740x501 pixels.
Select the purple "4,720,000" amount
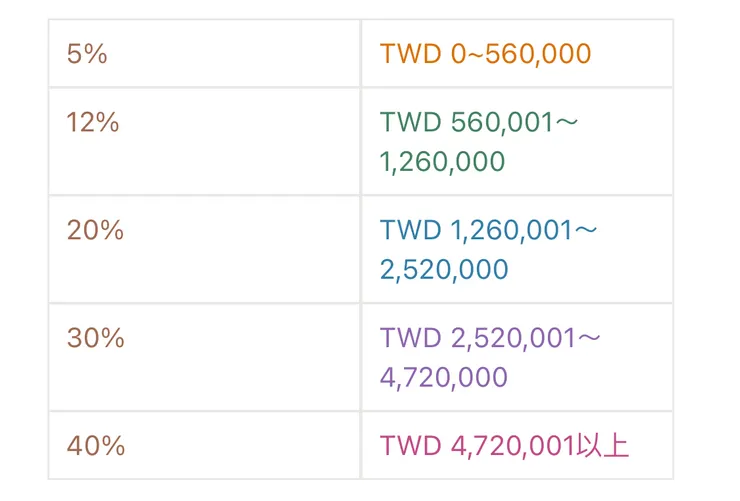444,378
